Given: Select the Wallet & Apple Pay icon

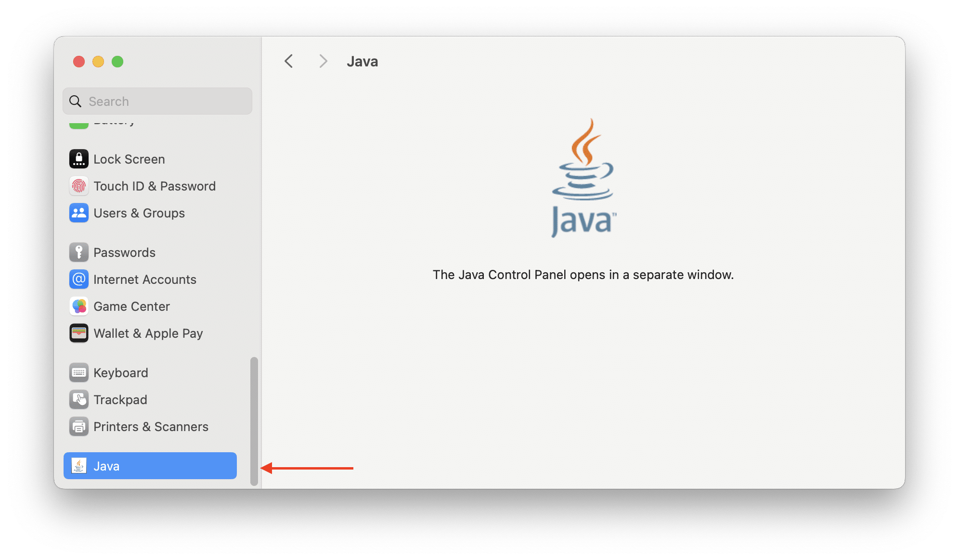Looking at the screenshot, I should coord(79,333).
